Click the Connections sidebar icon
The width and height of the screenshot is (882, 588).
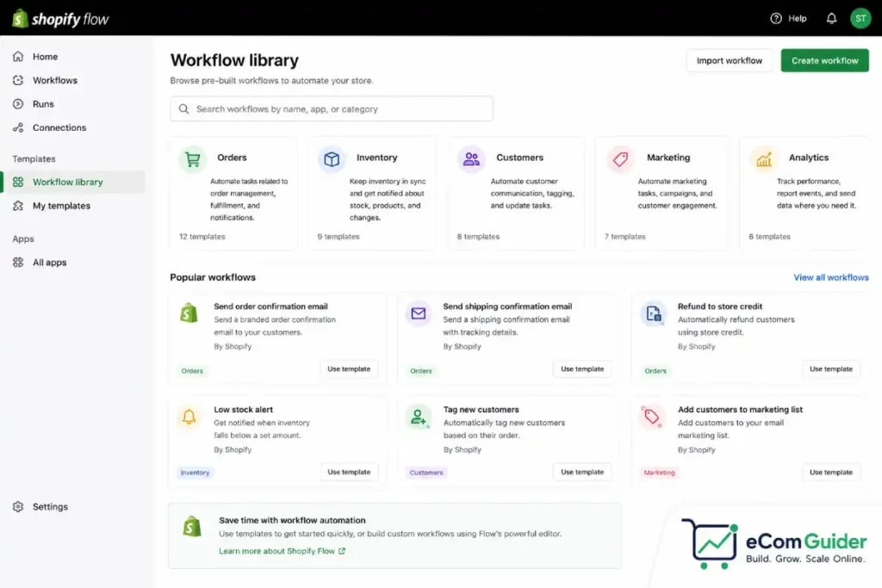tap(18, 127)
